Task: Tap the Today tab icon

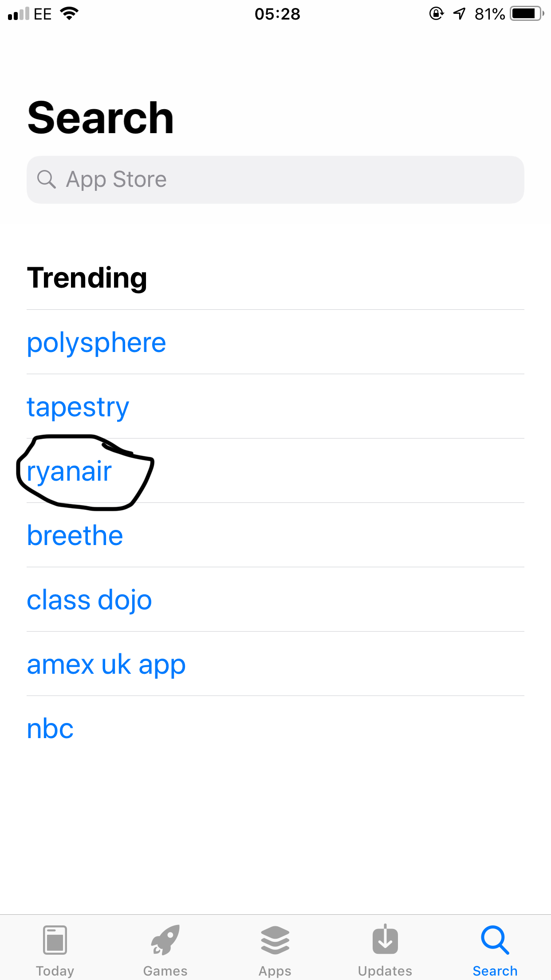Action: [x=55, y=940]
